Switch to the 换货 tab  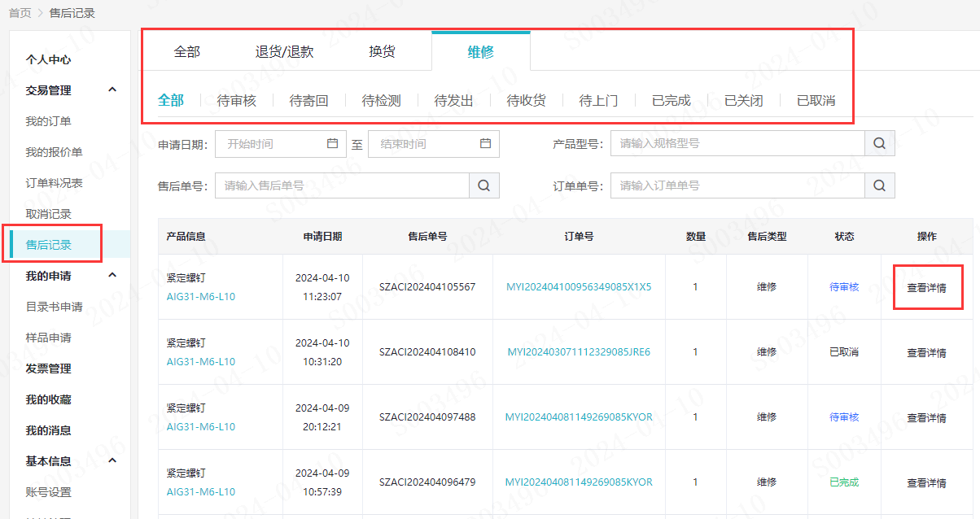[x=382, y=52]
